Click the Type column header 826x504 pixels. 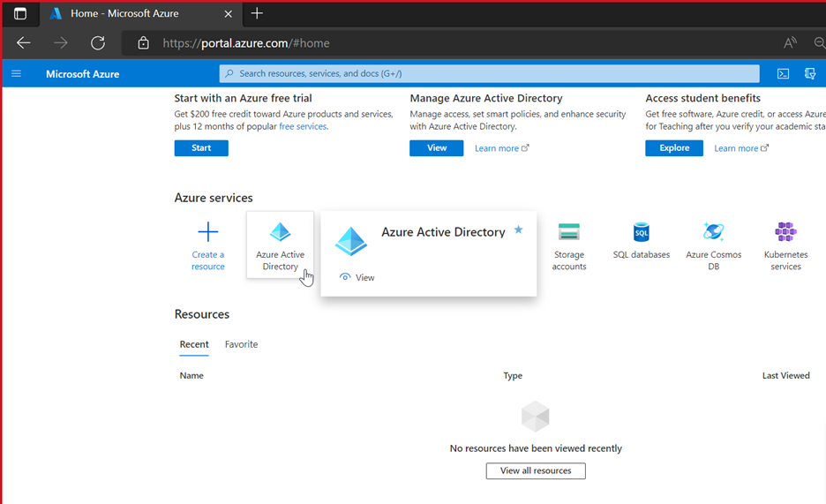[x=513, y=375]
